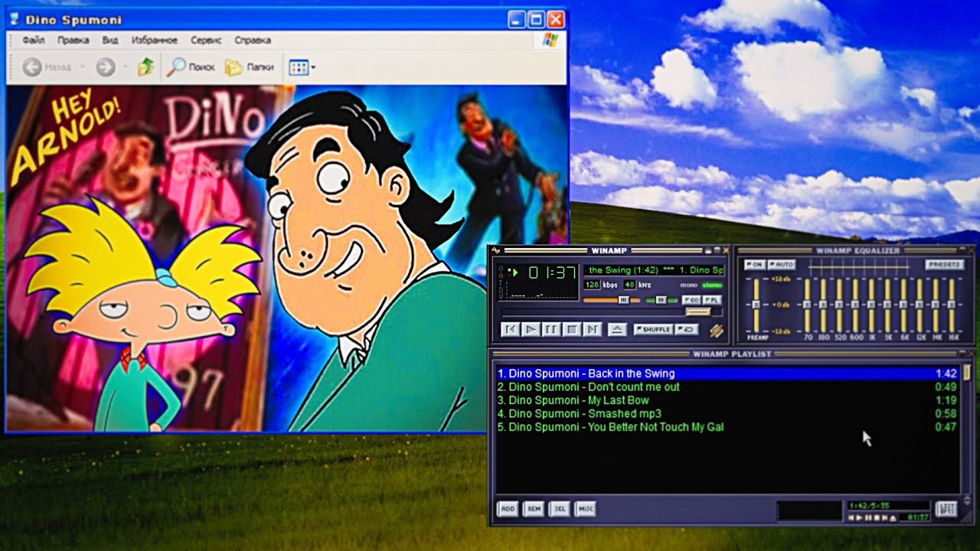Screen dimensions: 980x551
Task: Toggle equalizer AUTO button
Action: click(x=782, y=264)
